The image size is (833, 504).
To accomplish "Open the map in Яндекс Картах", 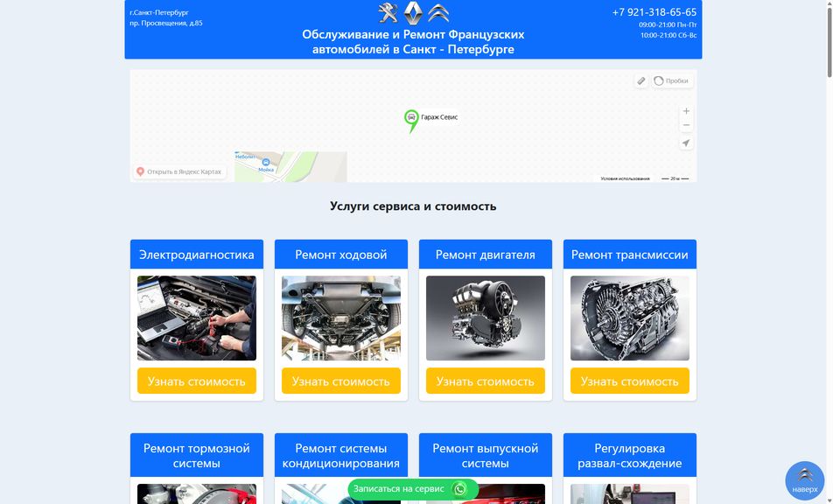I will [x=179, y=171].
